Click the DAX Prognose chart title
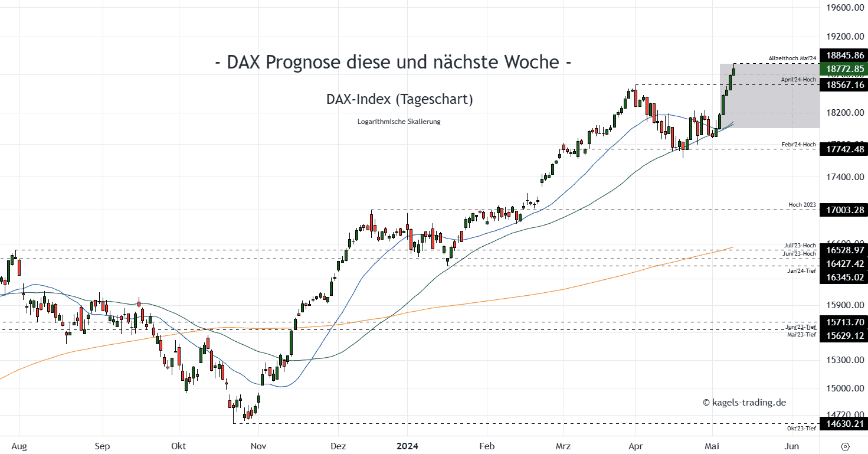The height and width of the screenshot is (454, 868). (x=392, y=61)
